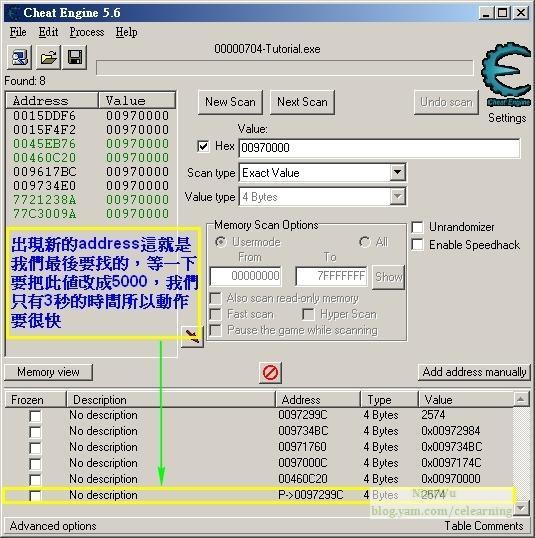The image size is (535, 538).
Task: Open Settings under the logo
Action: point(507,118)
